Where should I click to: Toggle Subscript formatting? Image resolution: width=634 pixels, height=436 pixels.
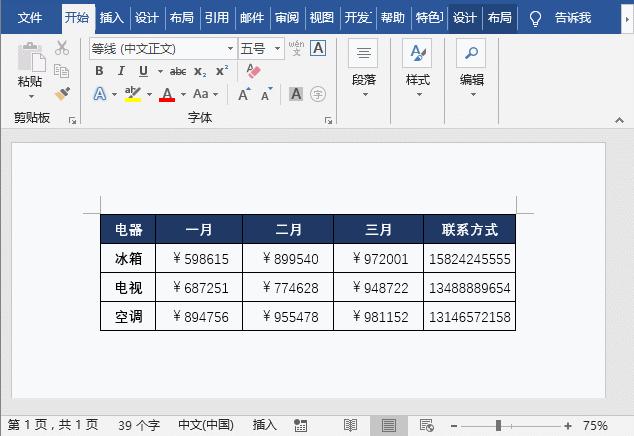(200, 72)
